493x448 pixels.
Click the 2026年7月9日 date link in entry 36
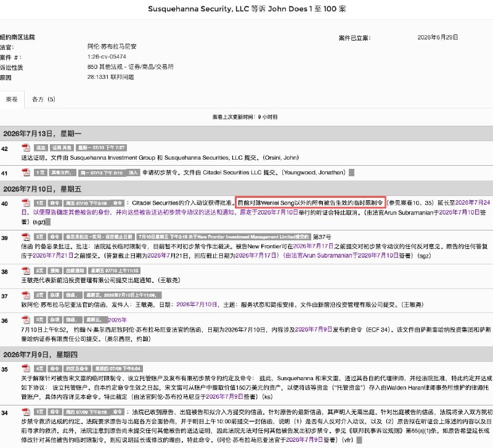click(314, 329)
